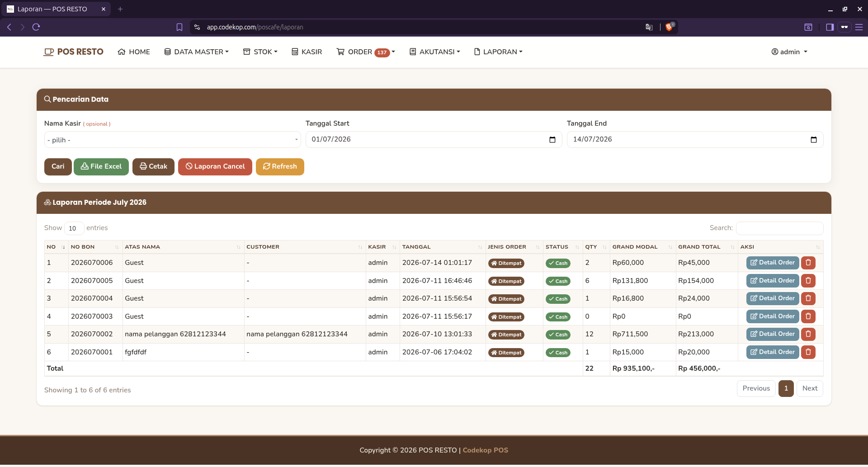Click the Previous pagination button
The width and height of the screenshot is (868, 467).
pos(756,389)
